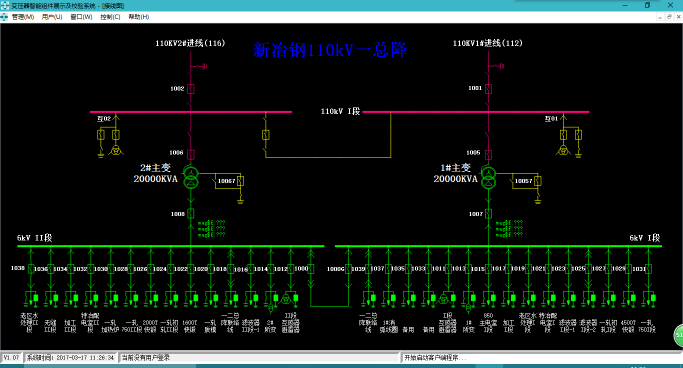Click circuit breaker 1001 on 110KV1# line
The image size is (683, 368).
point(488,89)
